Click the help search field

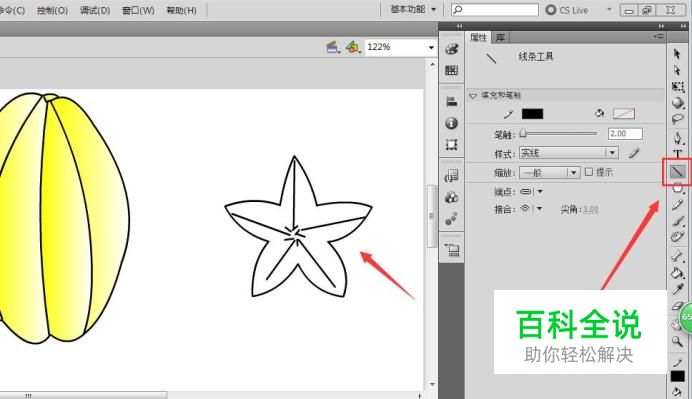tap(495, 9)
